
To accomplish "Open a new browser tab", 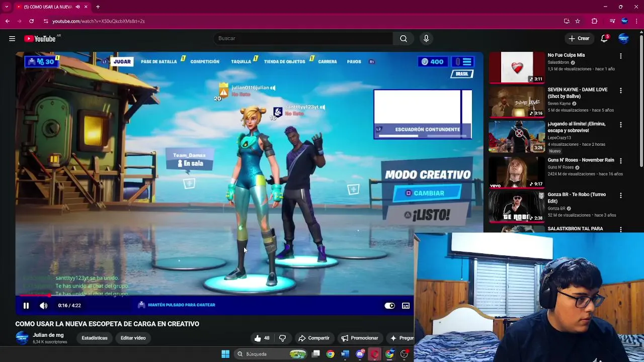I will pos(98,7).
